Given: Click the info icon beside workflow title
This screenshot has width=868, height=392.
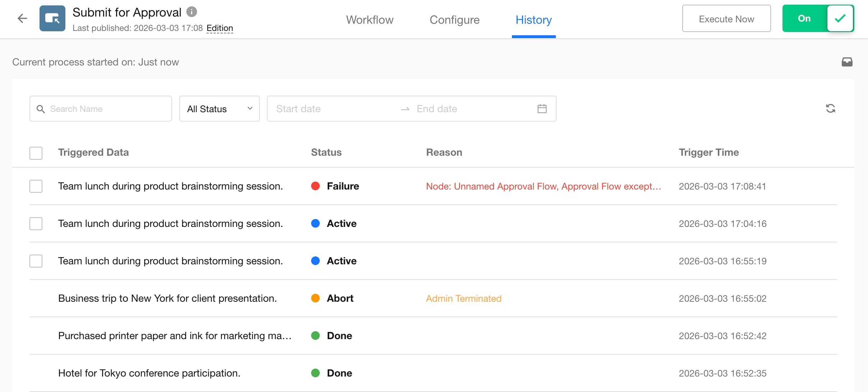Looking at the screenshot, I should point(192,12).
